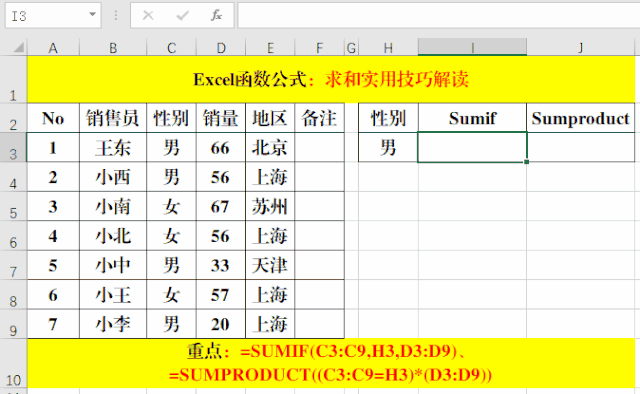Click the selected cell I3 under Sumif
Viewport: 640px width, 394px height.
(472, 147)
